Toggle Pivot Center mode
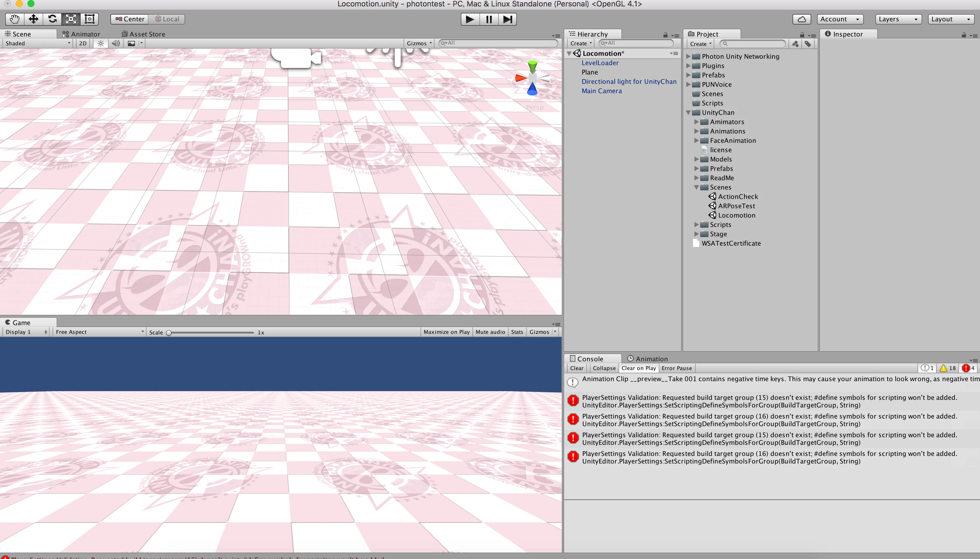The height and width of the screenshot is (559, 980). click(130, 19)
